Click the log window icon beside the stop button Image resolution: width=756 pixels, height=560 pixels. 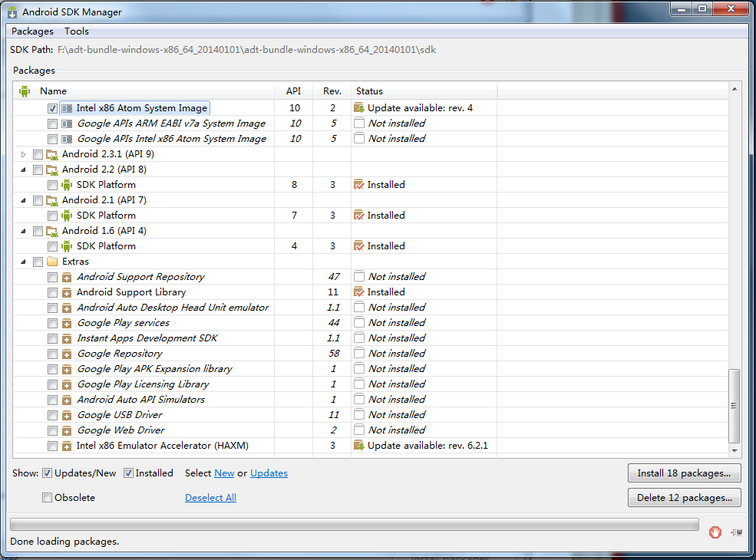click(x=736, y=532)
